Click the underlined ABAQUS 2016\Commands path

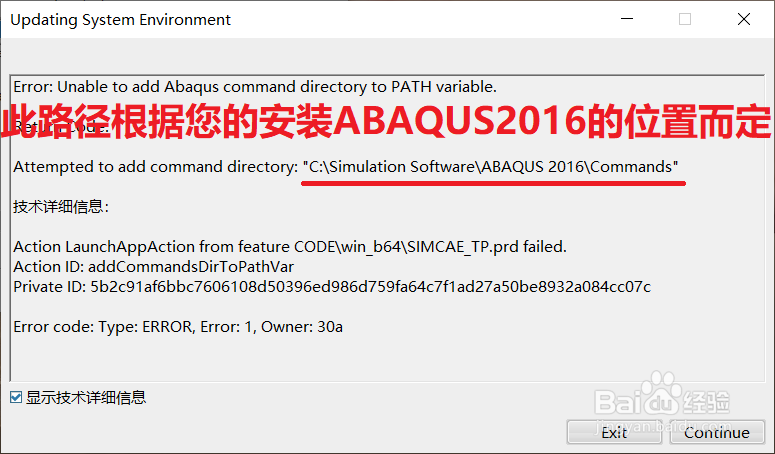490,167
